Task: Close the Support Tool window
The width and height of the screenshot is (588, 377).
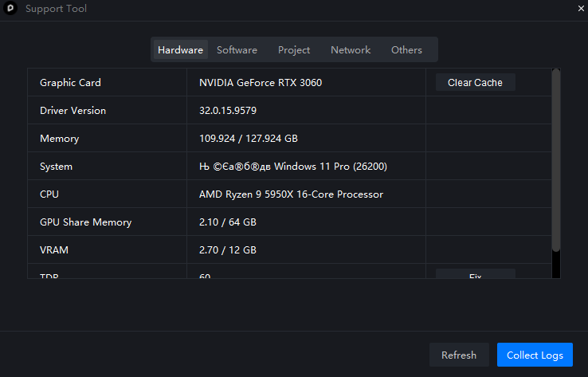Action: click(580, 9)
